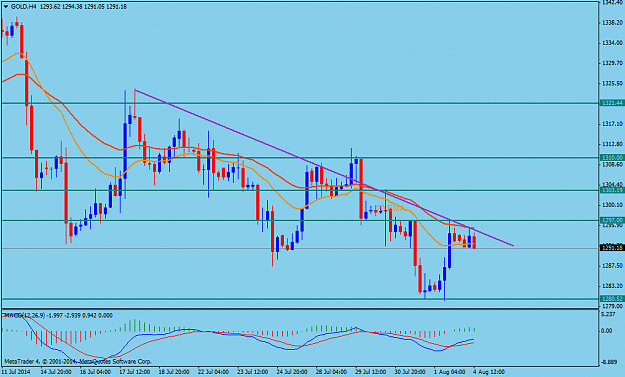Image resolution: width=625 pixels, height=377 pixels.
Task: Click time axis label 22 Jul 04:00
Action: (x=213, y=372)
